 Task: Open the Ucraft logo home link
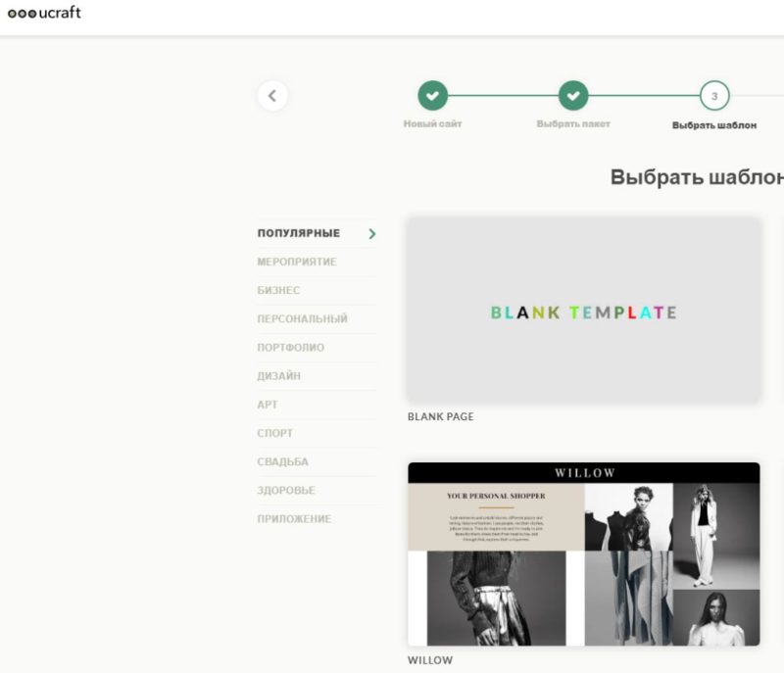44,13
